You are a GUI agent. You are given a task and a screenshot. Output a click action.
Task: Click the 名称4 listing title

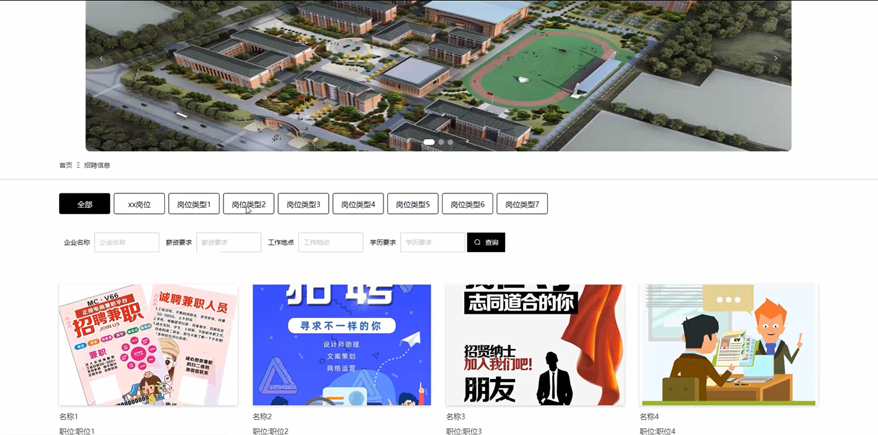tap(649, 417)
